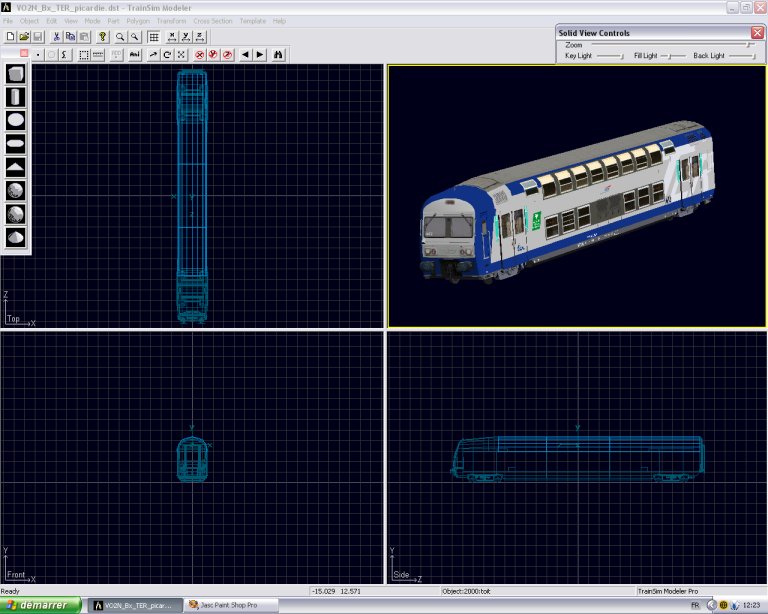Click the Ani animation toolbar button
This screenshot has height=614, width=768.
(135, 55)
